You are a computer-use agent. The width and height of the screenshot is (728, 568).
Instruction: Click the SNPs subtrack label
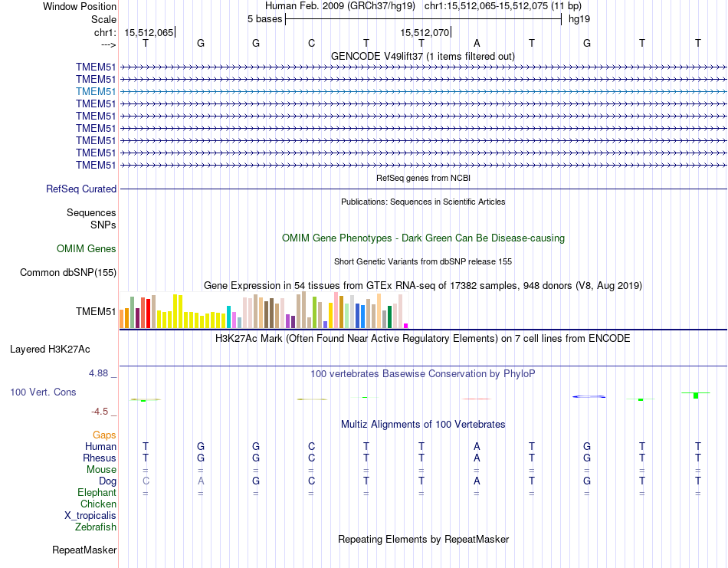(x=103, y=225)
